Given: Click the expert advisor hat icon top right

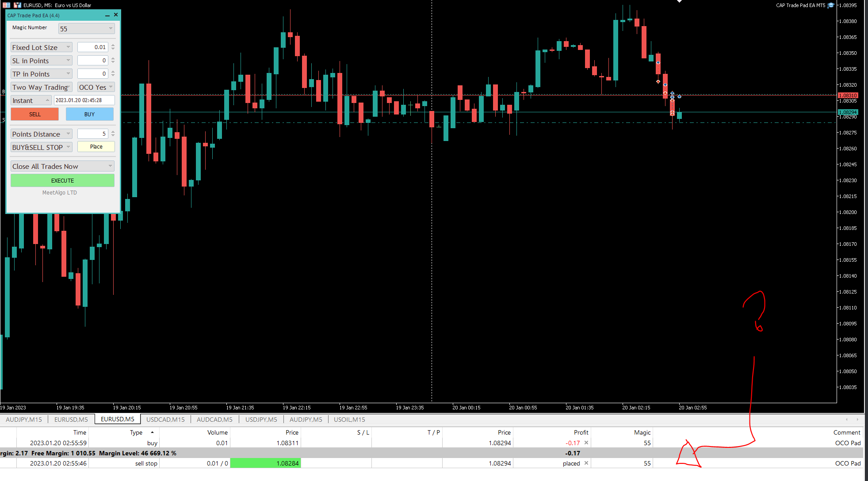Looking at the screenshot, I should [x=830, y=5].
